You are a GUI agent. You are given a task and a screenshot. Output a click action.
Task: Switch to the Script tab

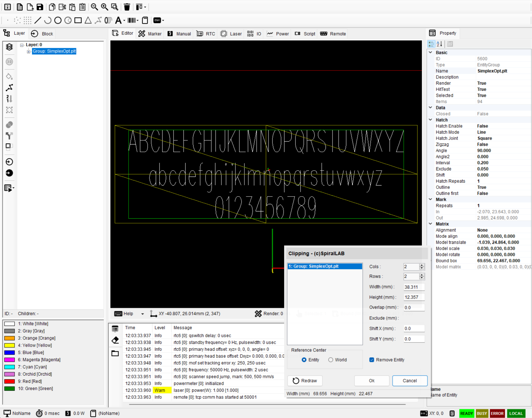(x=305, y=34)
